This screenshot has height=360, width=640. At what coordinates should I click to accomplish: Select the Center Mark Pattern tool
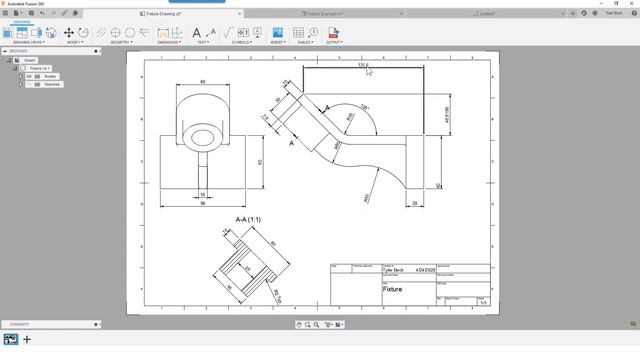130,33
